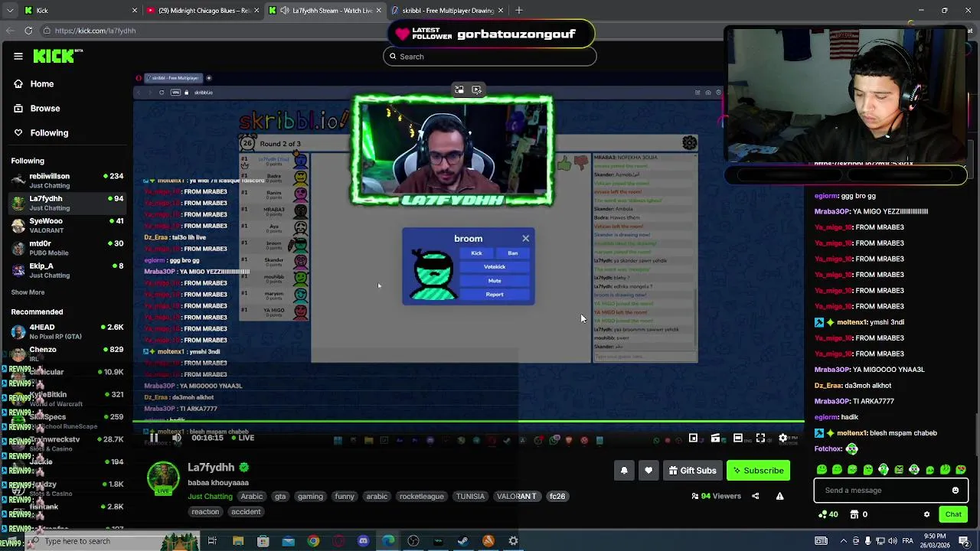Open Ekip_A channel in Following list

pos(67,270)
